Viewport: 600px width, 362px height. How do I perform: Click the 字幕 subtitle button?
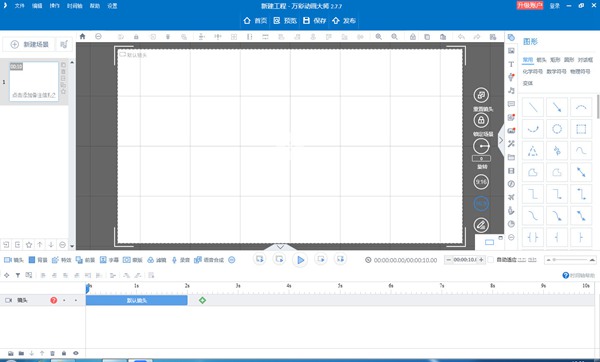pos(109,260)
